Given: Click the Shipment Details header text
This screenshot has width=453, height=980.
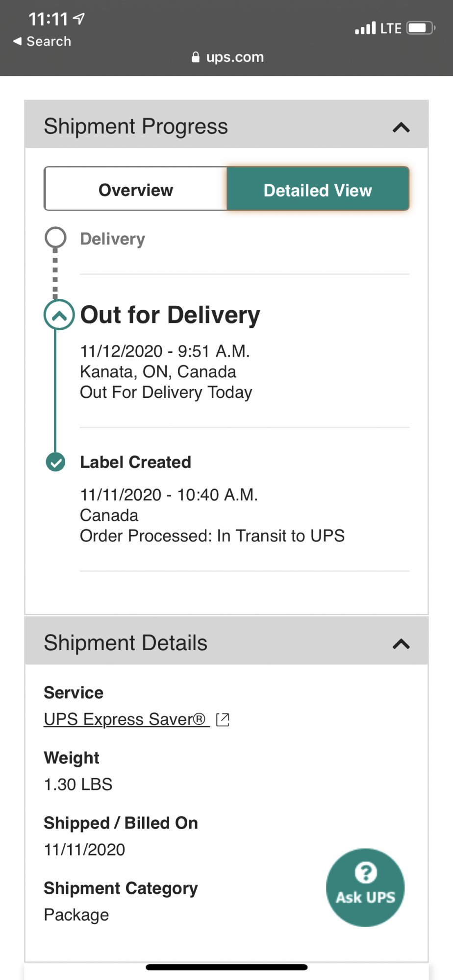Looking at the screenshot, I should coord(126,643).
